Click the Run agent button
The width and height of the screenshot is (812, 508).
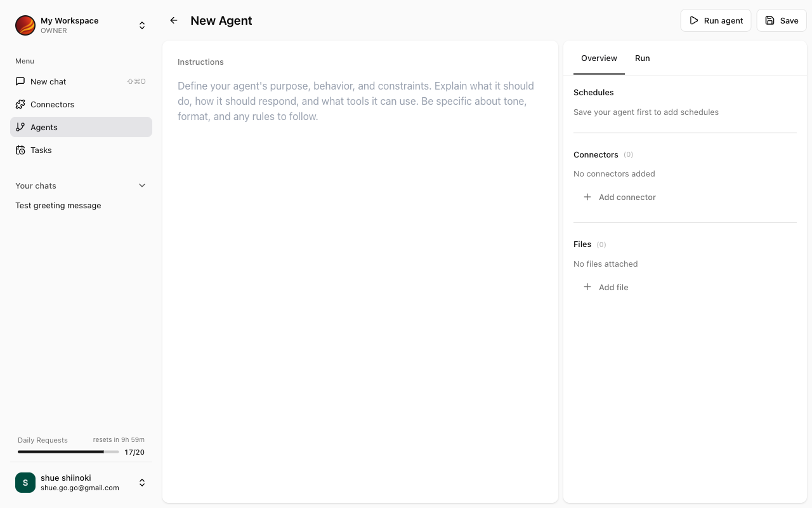(716, 20)
